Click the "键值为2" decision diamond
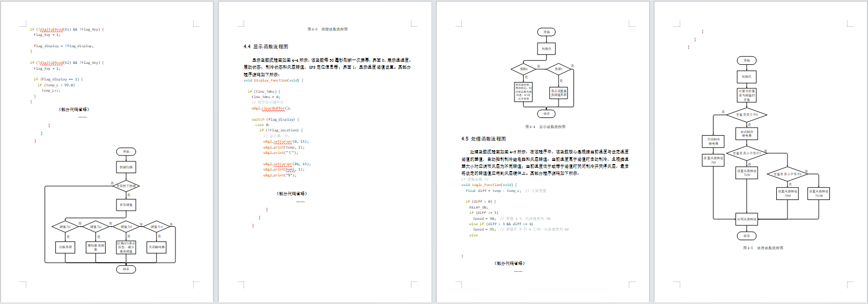Screen dimensions: 868x304 click(x=95, y=227)
